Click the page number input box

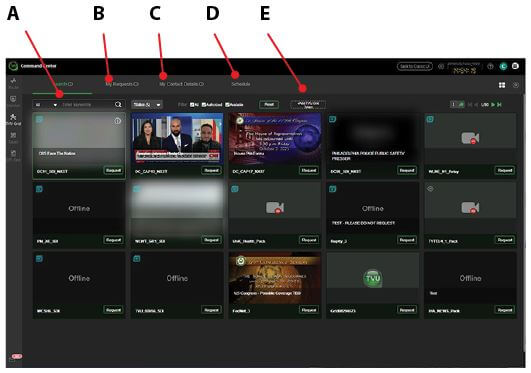point(454,104)
